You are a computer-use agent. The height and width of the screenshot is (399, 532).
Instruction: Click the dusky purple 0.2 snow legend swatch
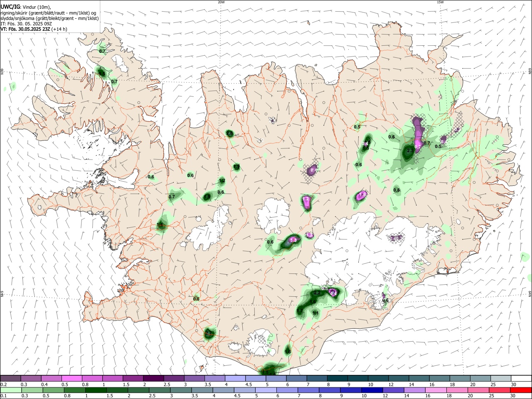coord(10,378)
